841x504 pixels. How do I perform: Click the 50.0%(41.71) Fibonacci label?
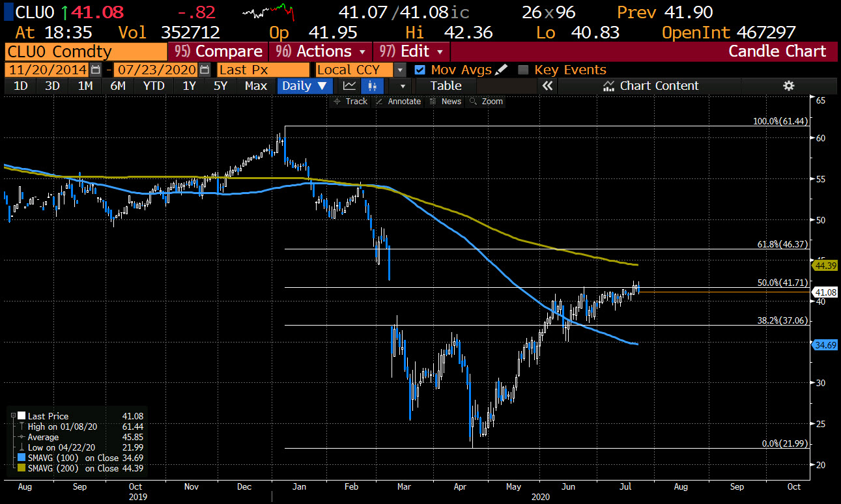click(783, 283)
